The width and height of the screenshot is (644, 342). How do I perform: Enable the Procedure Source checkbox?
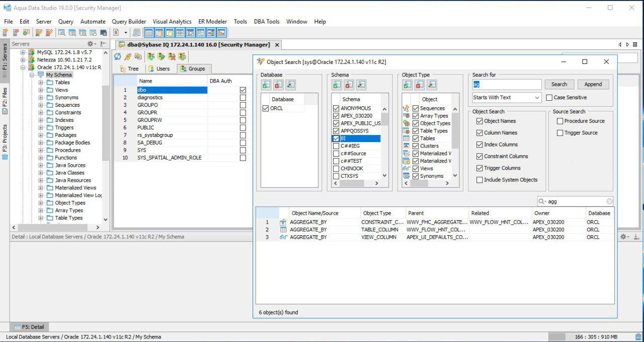click(x=560, y=121)
